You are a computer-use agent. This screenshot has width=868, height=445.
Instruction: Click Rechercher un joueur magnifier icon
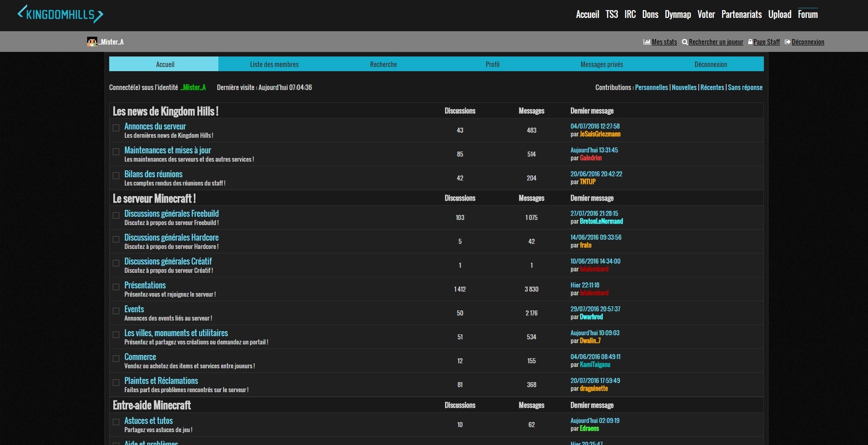tap(684, 42)
